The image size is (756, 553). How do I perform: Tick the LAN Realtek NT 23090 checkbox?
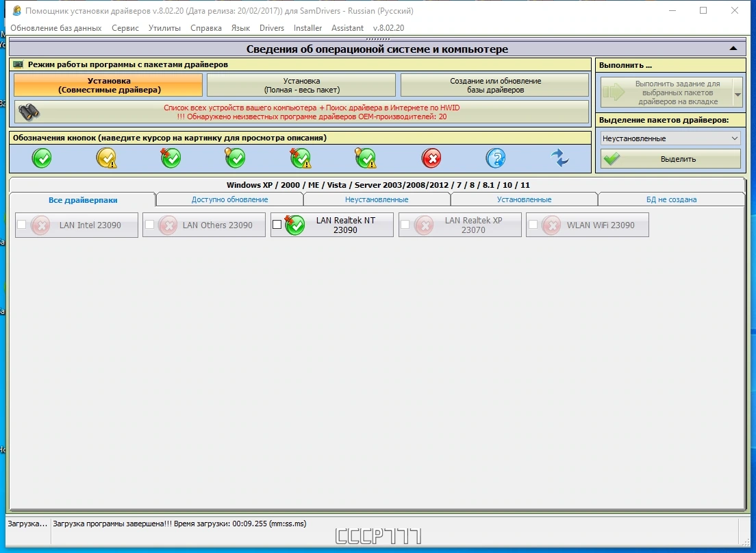[x=277, y=224]
